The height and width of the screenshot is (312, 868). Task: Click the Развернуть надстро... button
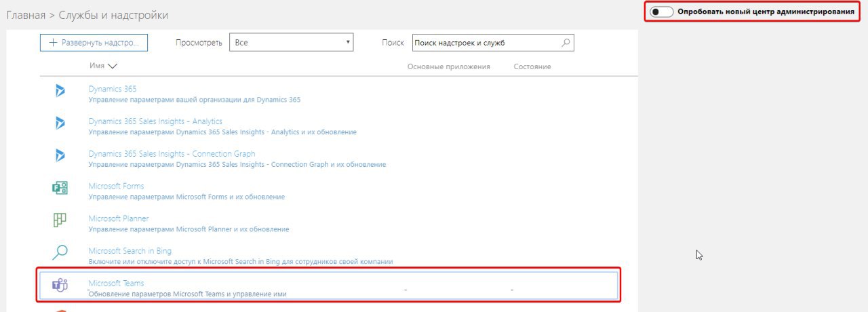[x=94, y=42]
